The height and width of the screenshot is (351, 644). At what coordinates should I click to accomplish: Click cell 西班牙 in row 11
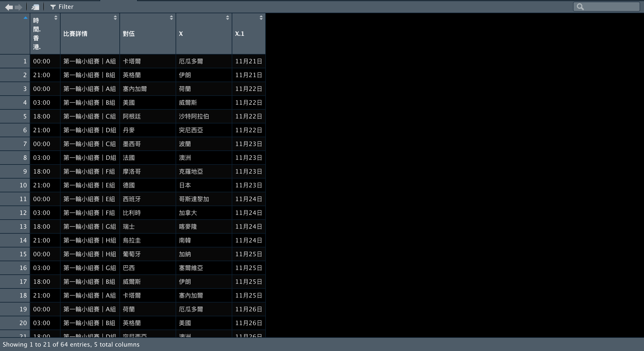[148, 199]
